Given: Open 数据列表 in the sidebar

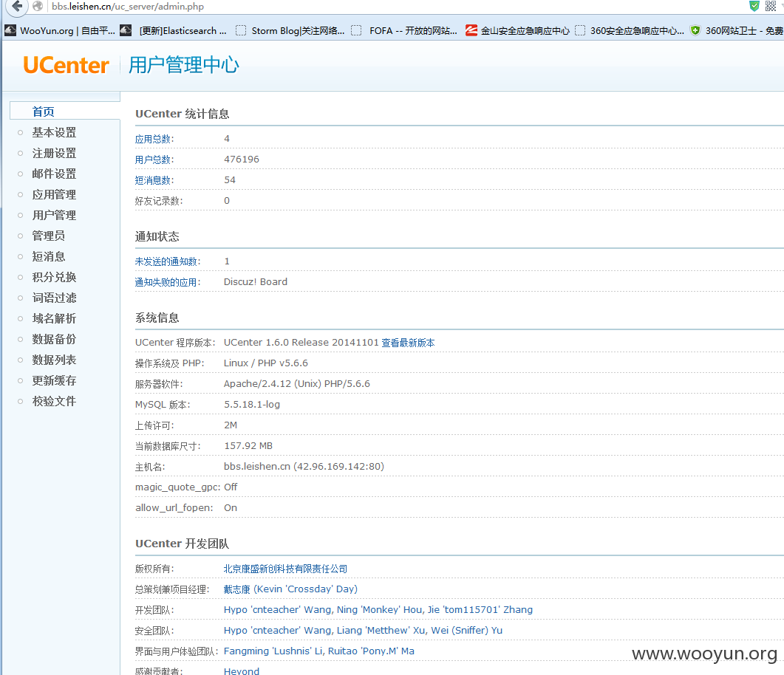Looking at the screenshot, I should point(54,360).
